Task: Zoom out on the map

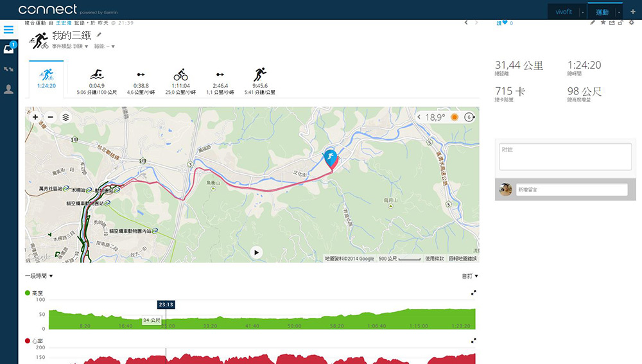Action: point(50,117)
